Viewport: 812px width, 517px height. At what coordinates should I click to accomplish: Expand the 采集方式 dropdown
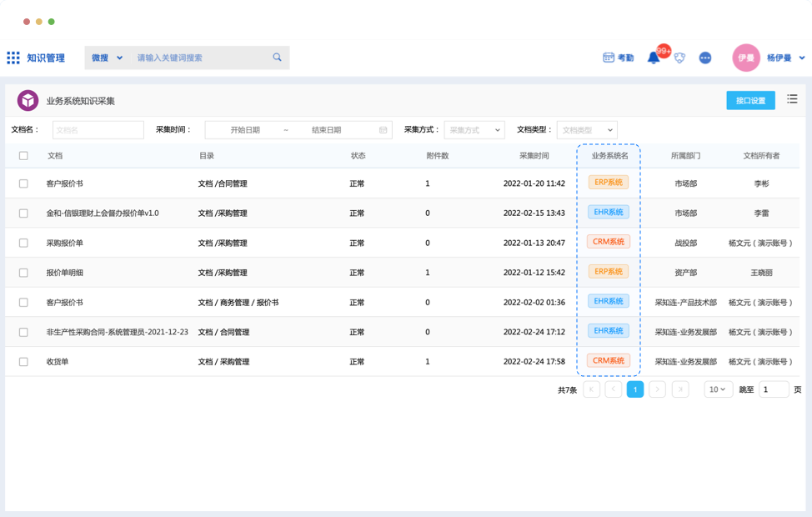(x=474, y=130)
